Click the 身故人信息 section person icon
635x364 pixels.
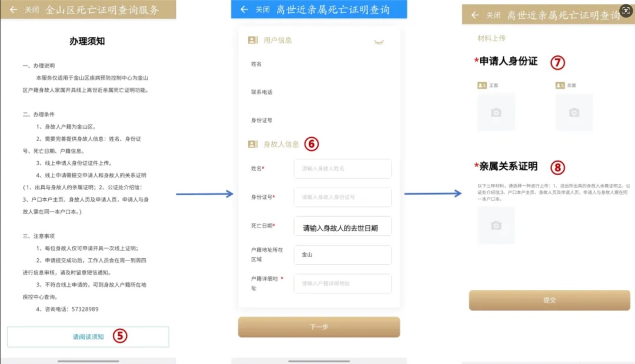click(253, 144)
